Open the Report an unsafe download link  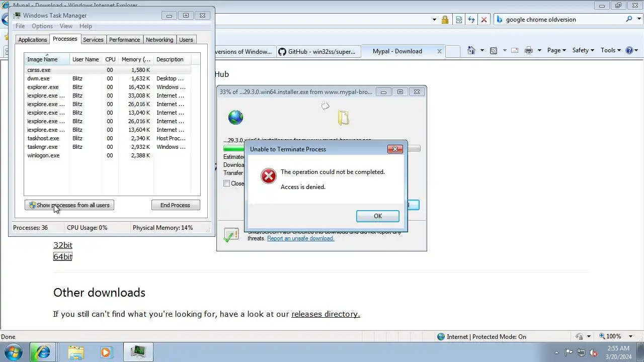[x=300, y=238]
